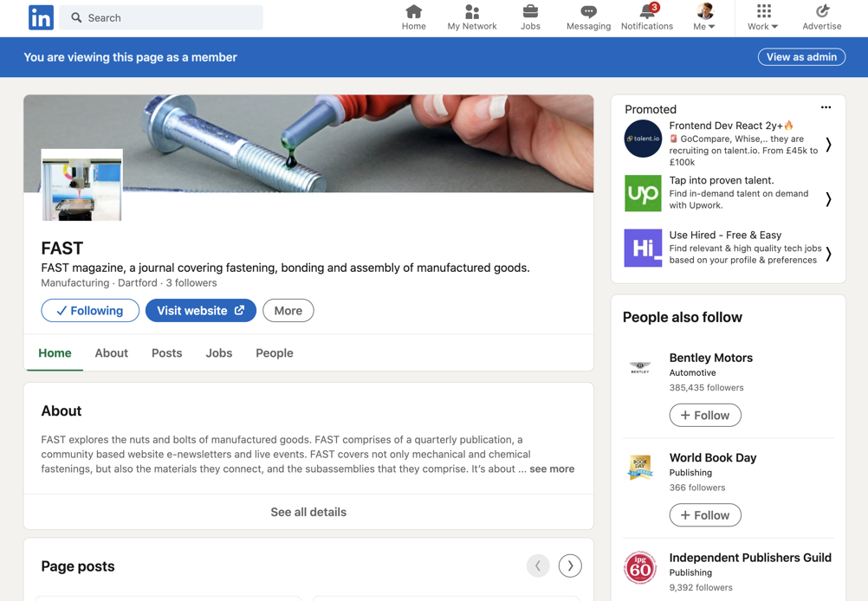Open Tap into proven talent ad link
This screenshot has height=601, width=868.
[722, 180]
